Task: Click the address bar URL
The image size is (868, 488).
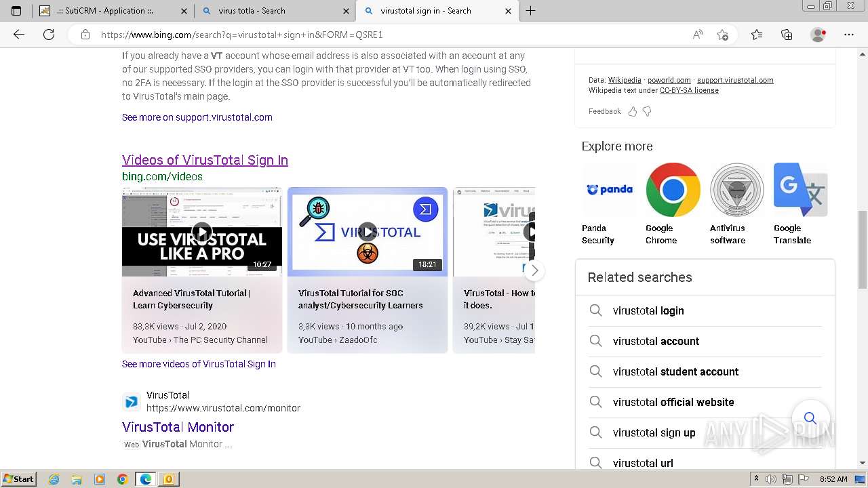Action: click(241, 35)
